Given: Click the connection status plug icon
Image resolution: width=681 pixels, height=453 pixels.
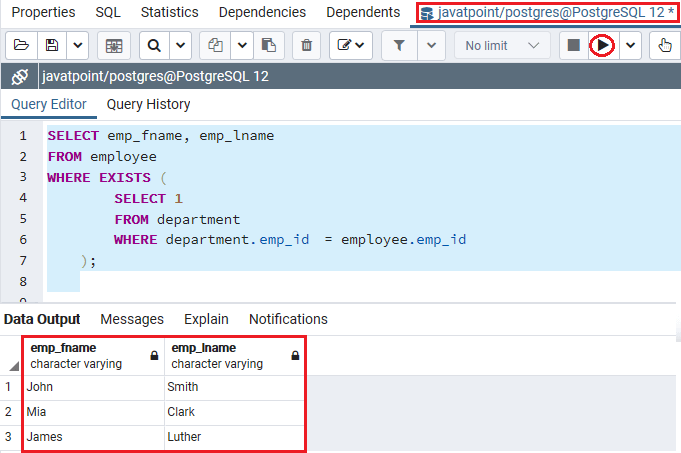Looking at the screenshot, I should point(20,76).
